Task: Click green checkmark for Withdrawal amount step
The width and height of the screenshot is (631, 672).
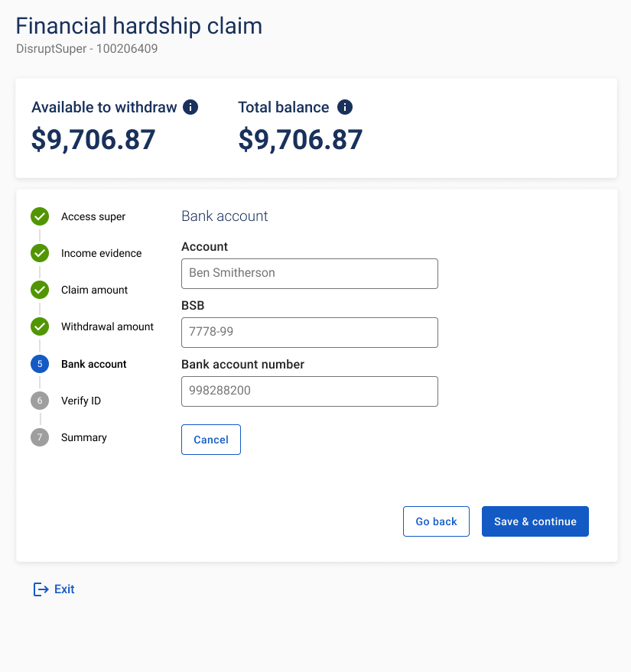Action: click(40, 326)
